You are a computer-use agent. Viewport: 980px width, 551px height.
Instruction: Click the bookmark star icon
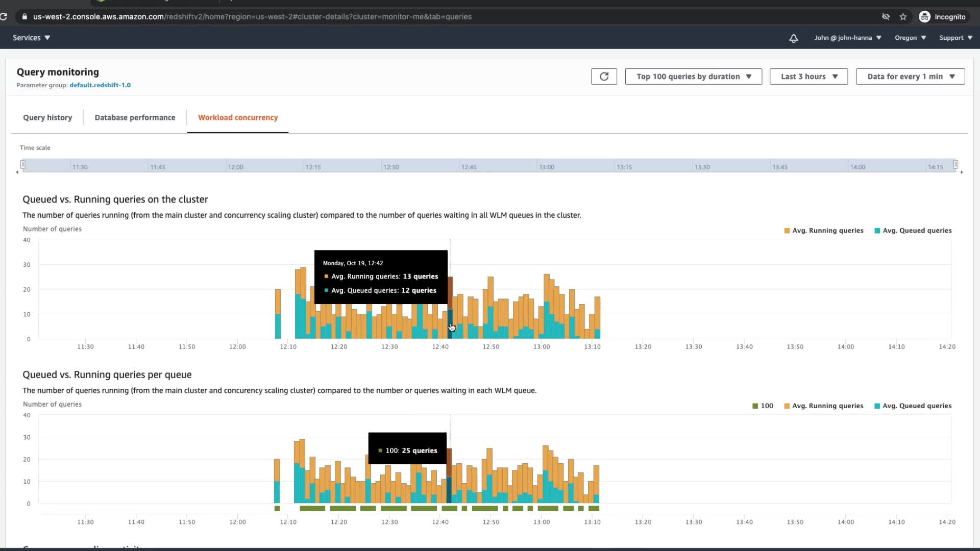click(x=903, y=17)
